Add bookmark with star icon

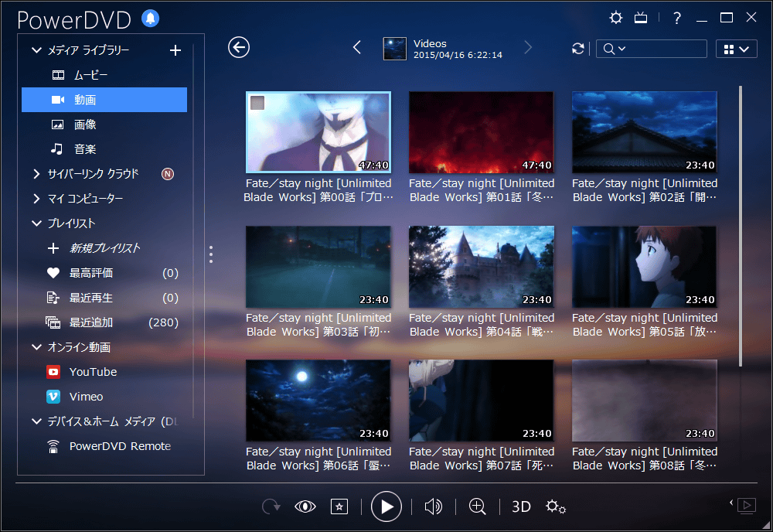pos(339,506)
